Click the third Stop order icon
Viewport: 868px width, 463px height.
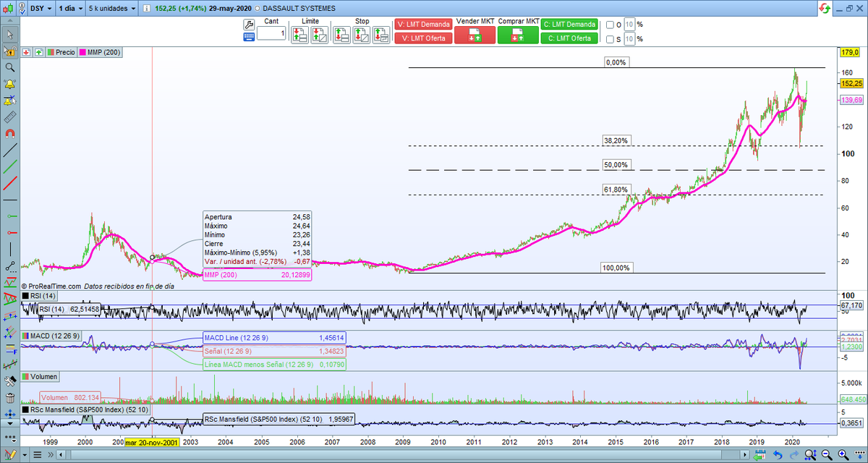tap(381, 35)
